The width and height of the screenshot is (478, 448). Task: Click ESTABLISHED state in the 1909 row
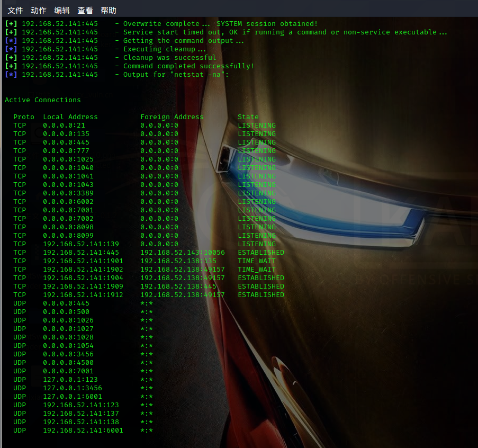click(261, 286)
